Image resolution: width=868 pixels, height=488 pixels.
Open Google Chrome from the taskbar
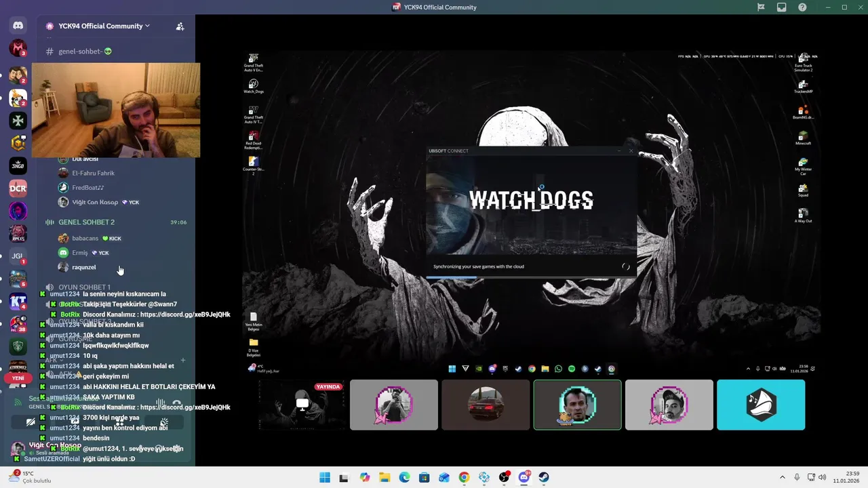[x=464, y=477]
